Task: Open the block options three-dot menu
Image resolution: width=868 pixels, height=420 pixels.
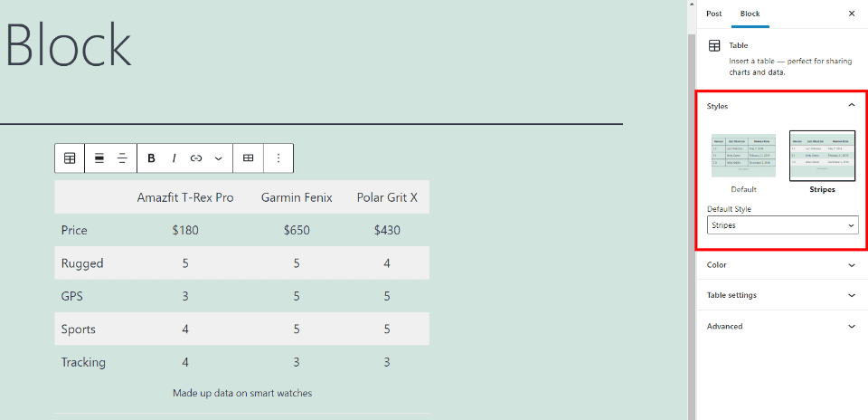Action: pyautogui.click(x=278, y=158)
